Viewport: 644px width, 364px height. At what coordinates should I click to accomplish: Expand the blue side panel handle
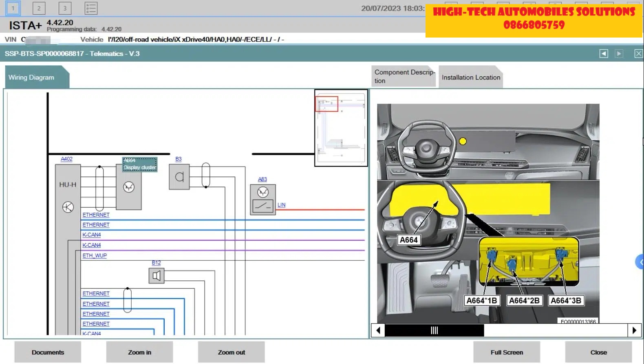[640, 262]
